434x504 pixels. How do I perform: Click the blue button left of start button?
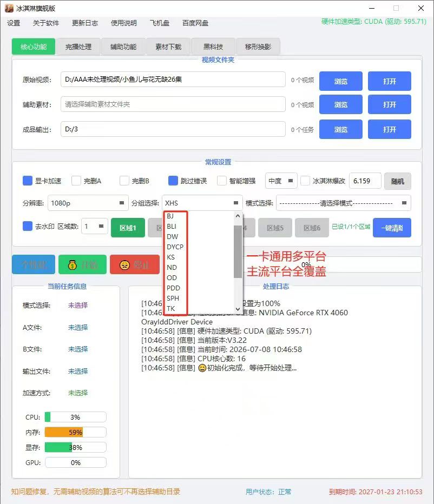34,264
